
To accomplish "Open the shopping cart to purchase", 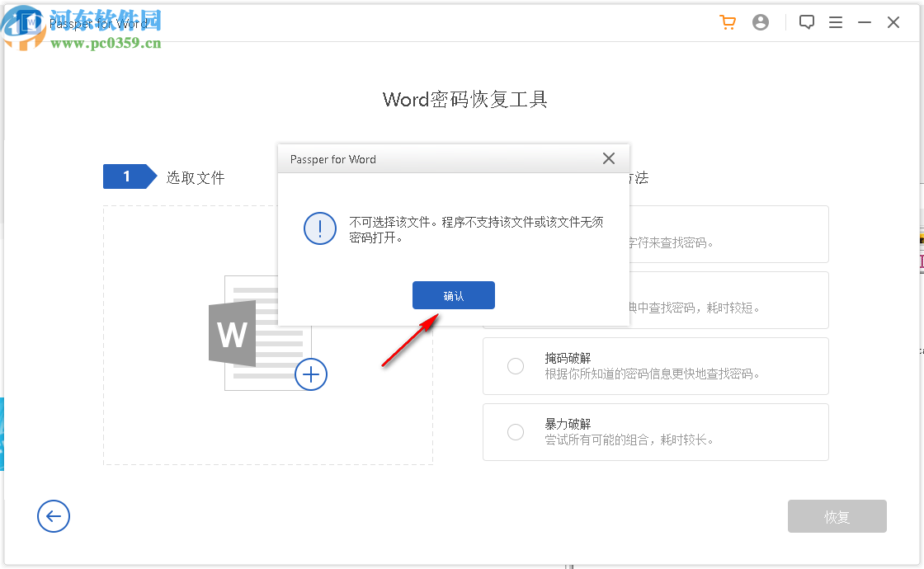I will [x=728, y=22].
